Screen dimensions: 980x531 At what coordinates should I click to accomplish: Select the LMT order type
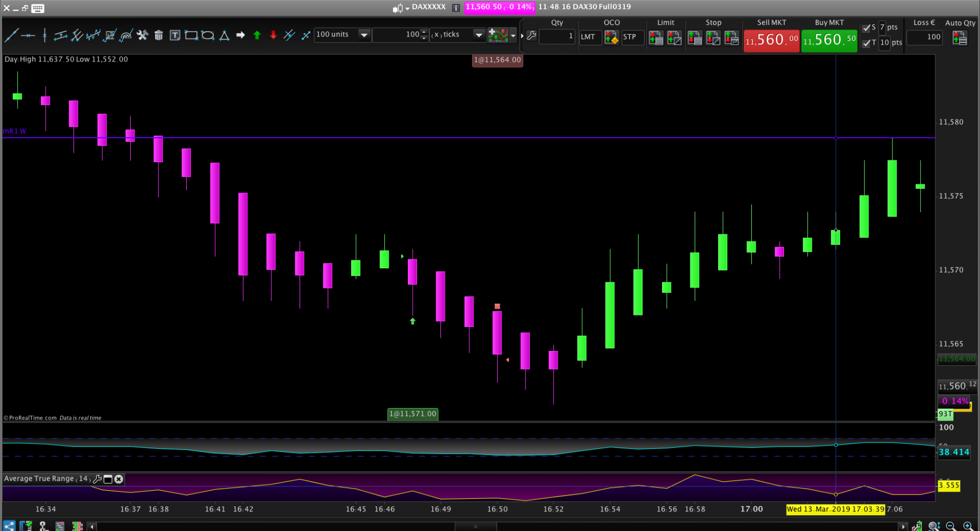pos(590,37)
